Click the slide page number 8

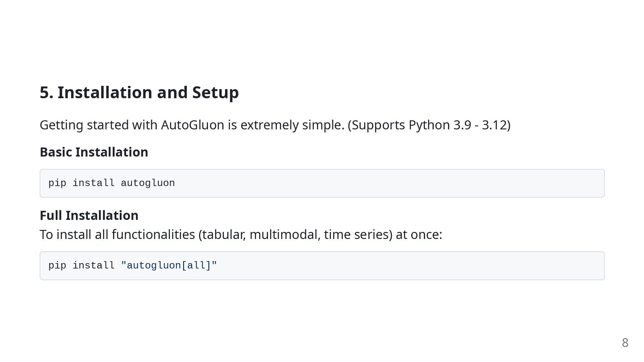coord(625,343)
